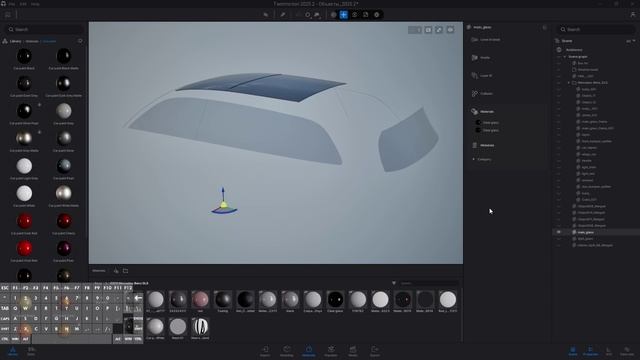The height and width of the screenshot is (360, 640).
Task: Click the folder icon in the materials dock toolbar
Action: click(125, 271)
